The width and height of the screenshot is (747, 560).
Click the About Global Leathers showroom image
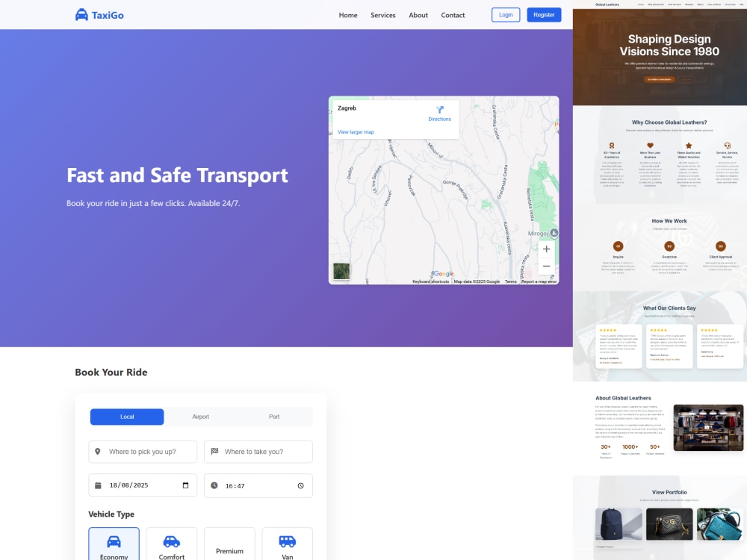coord(708,428)
